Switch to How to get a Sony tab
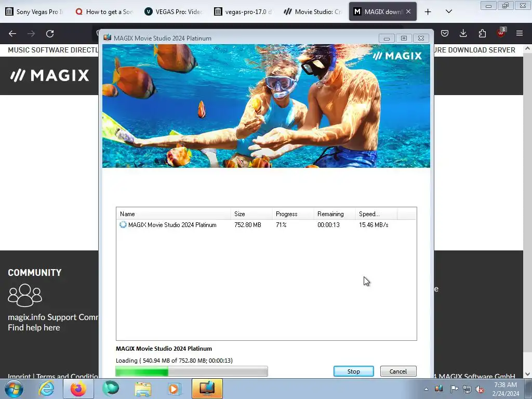 pyautogui.click(x=104, y=11)
